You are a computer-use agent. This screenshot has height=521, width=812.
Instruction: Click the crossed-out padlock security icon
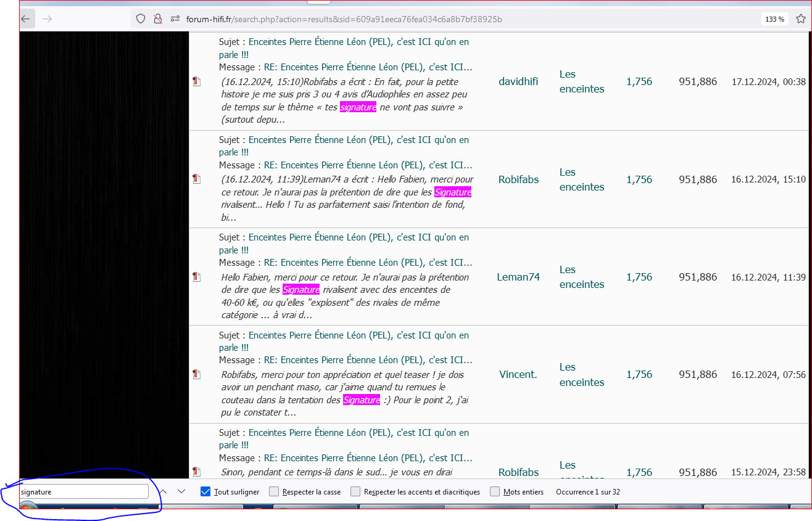158,19
